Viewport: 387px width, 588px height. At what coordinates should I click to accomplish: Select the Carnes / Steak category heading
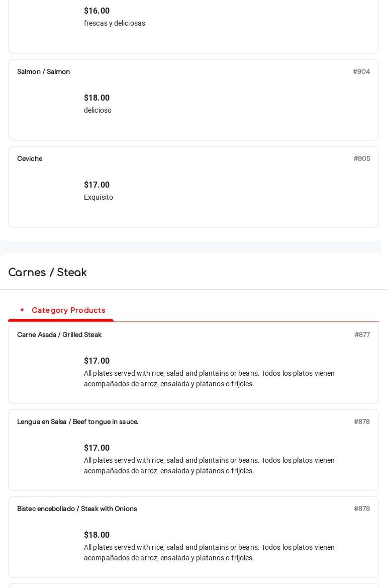pyautogui.click(x=48, y=273)
